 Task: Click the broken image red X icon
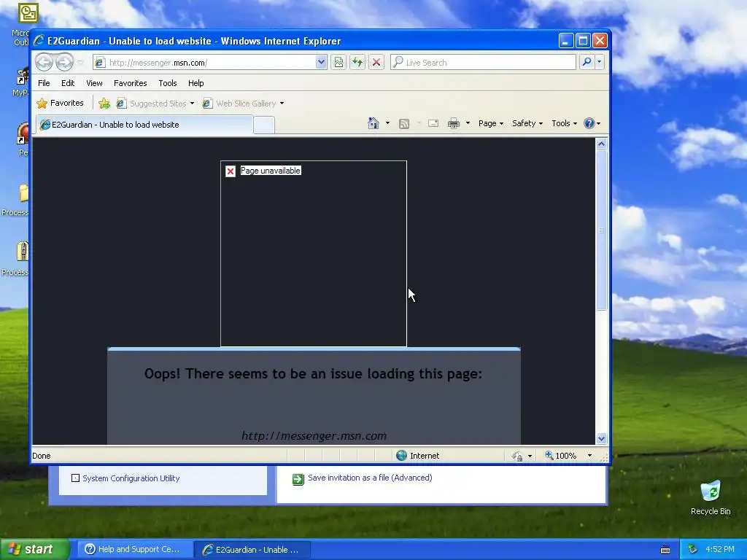(231, 171)
